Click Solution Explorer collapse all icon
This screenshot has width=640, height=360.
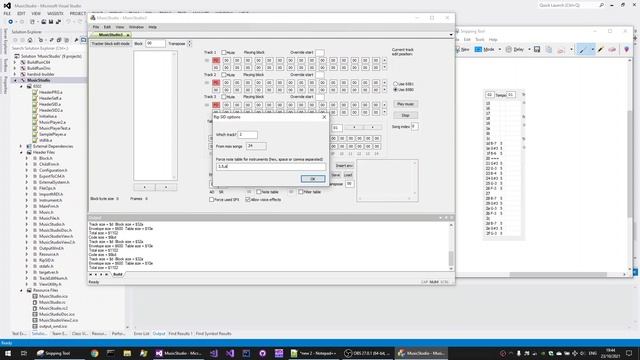coord(59,40)
